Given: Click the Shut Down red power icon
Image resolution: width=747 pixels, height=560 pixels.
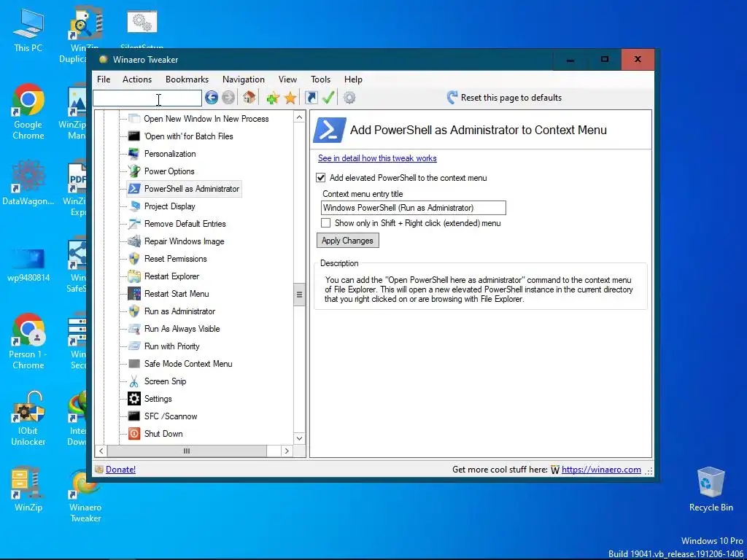Looking at the screenshot, I should 134,434.
